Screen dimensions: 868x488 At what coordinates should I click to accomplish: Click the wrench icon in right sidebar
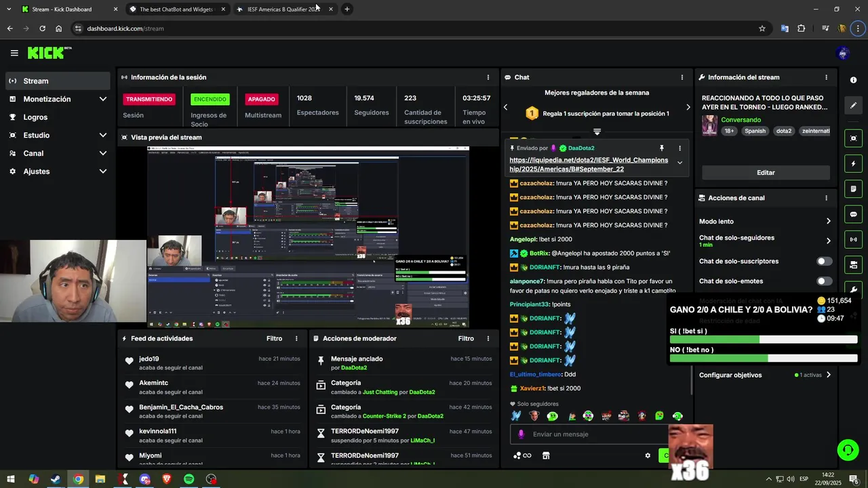click(x=853, y=289)
